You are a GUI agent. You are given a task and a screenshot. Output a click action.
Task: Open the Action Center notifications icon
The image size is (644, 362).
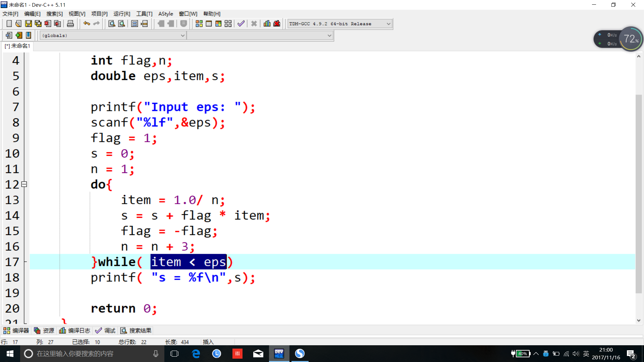(631, 354)
